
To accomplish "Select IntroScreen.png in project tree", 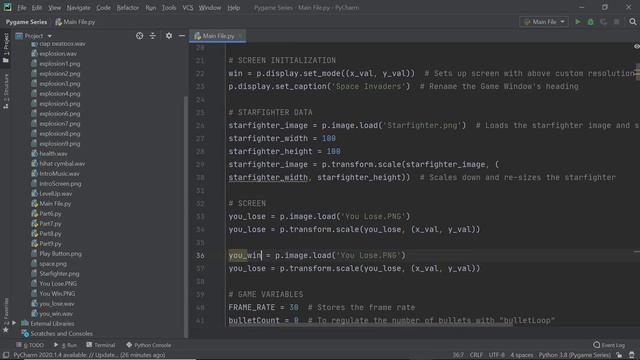I will tap(60, 184).
